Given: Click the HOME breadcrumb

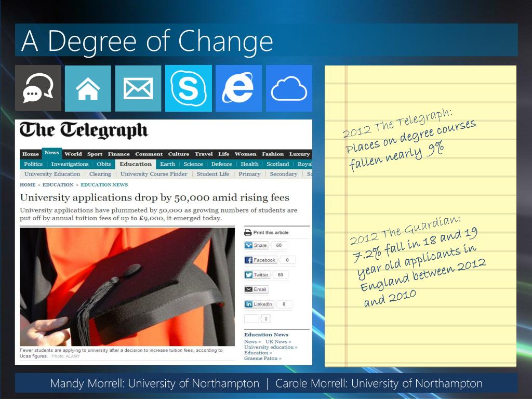Looking at the screenshot, I should tap(28, 185).
